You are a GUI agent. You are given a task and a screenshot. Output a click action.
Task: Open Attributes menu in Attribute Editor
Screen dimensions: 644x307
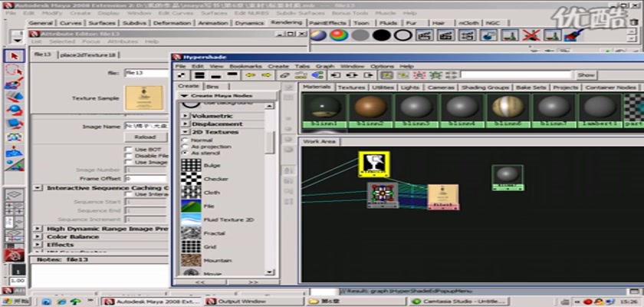tap(123, 41)
